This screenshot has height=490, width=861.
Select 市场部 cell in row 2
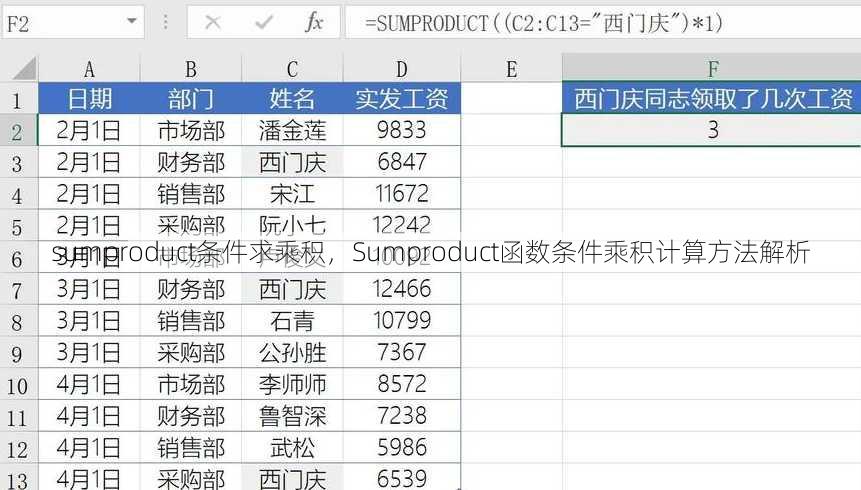click(191, 130)
